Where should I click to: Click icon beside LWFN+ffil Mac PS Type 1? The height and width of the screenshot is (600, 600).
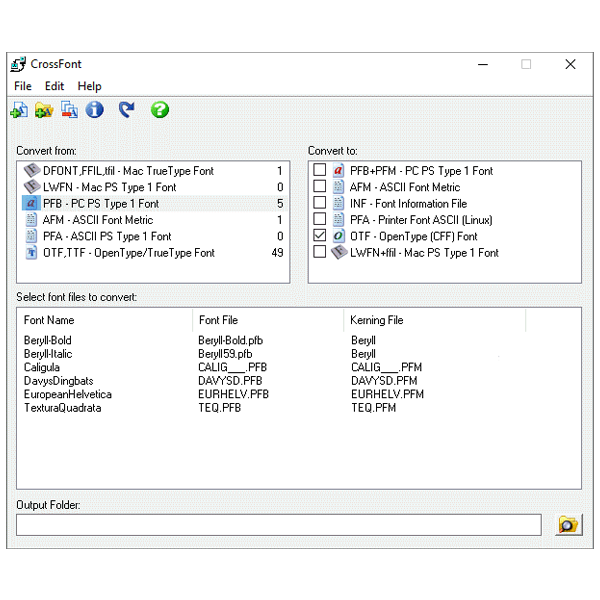tap(339, 253)
